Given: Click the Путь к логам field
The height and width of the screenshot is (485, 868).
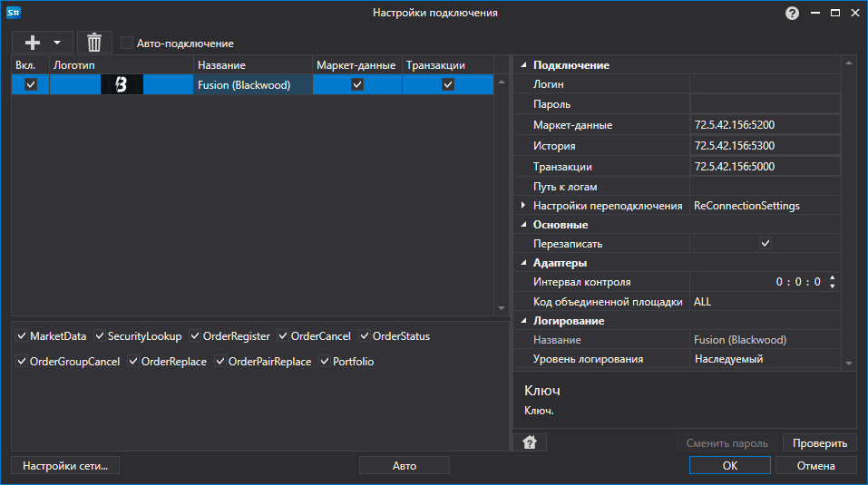Looking at the screenshot, I should coord(765,187).
